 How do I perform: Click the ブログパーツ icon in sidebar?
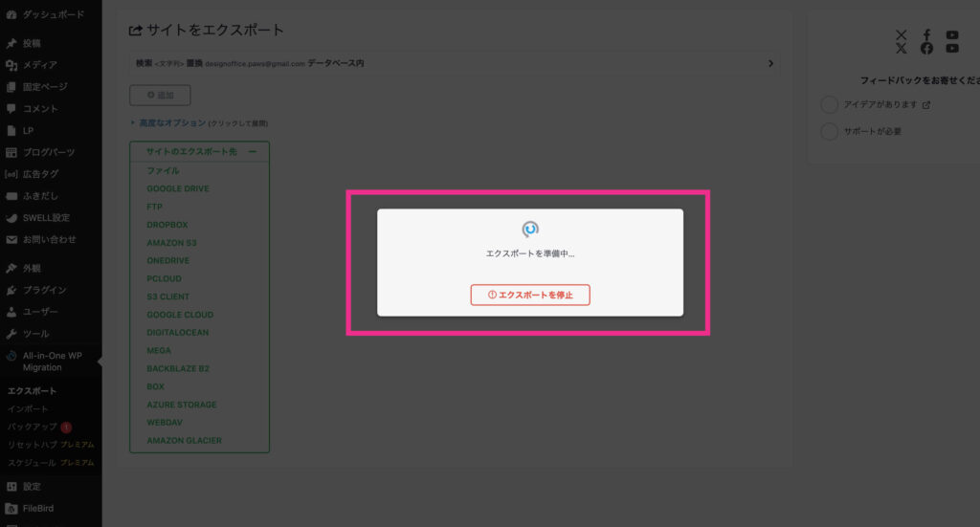(11, 152)
